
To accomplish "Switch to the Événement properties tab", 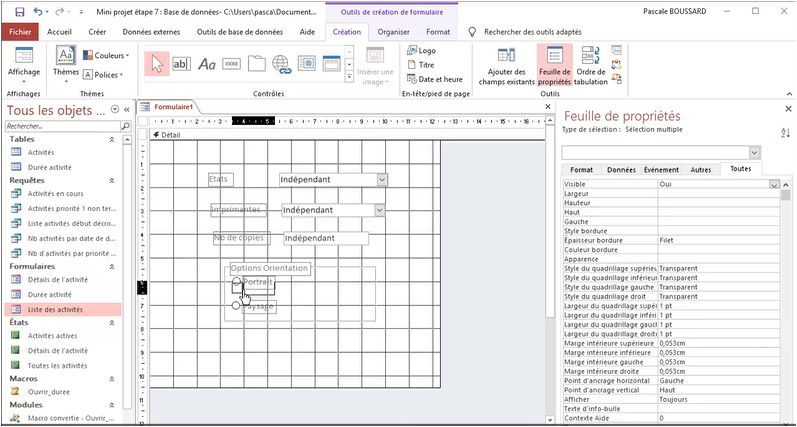I will click(661, 170).
